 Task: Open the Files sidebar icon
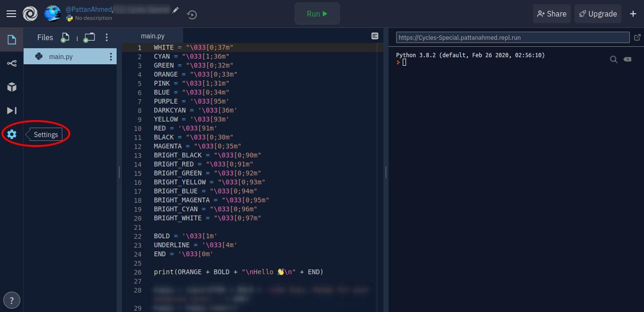[x=12, y=39]
